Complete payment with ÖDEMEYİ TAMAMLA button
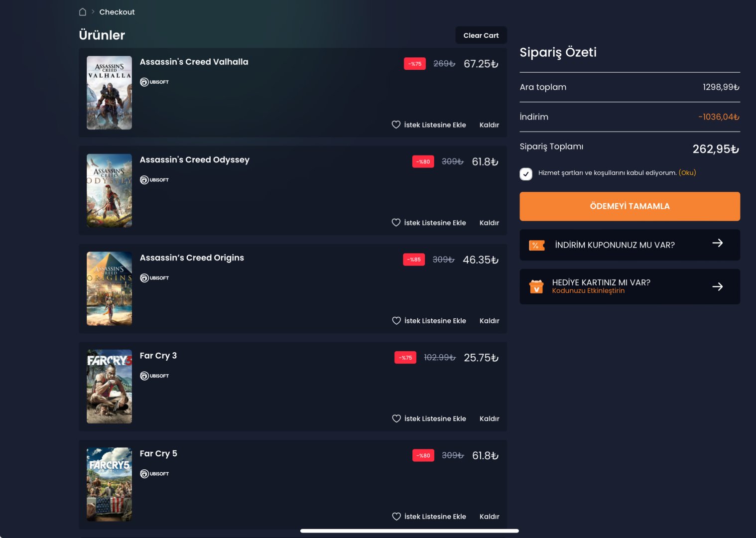Viewport: 756px width, 538px height. [630, 206]
